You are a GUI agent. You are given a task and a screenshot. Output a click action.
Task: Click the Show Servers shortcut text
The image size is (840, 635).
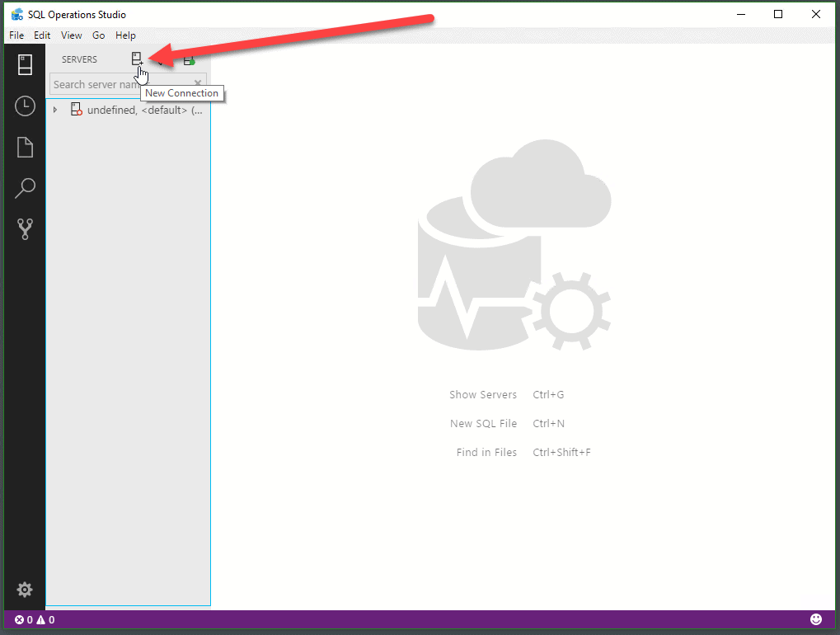click(x=483, y=395)
